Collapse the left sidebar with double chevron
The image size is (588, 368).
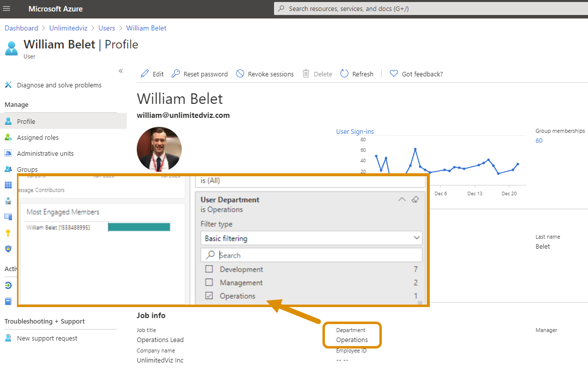(x=121, y=71)
